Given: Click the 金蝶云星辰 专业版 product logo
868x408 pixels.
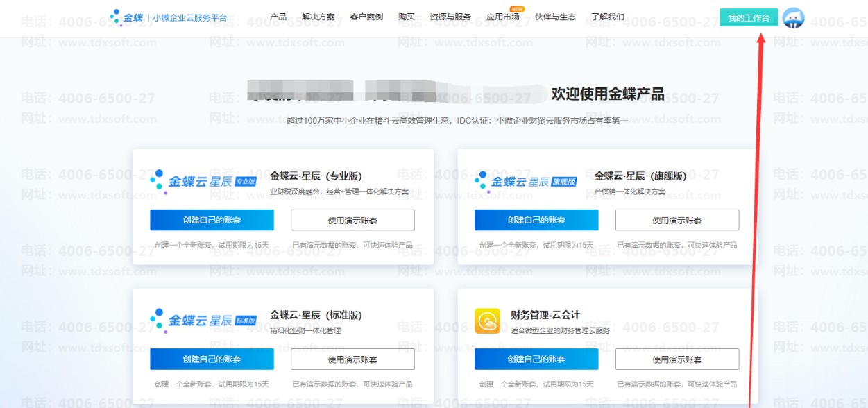Looking at the screenshot, I should 203,182.
